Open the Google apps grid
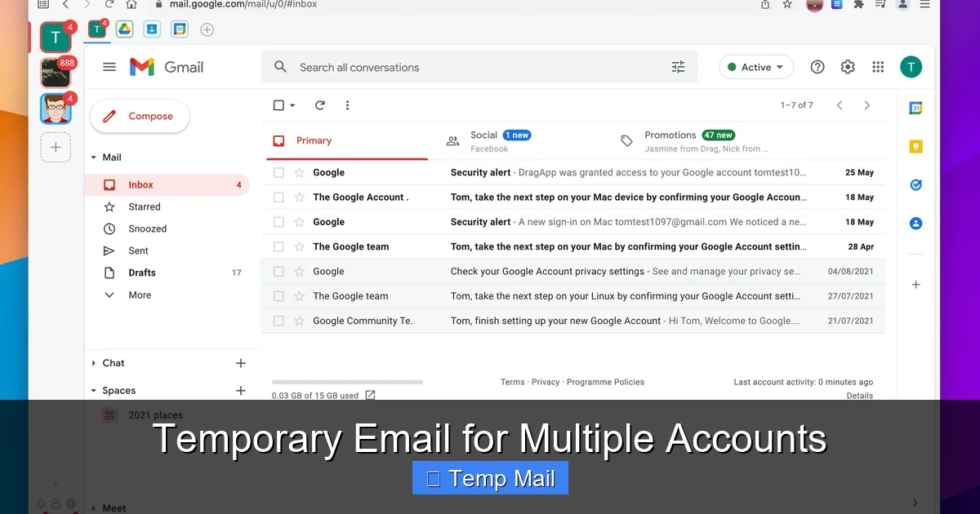980x514 pixels. click(x=878, y=67)
